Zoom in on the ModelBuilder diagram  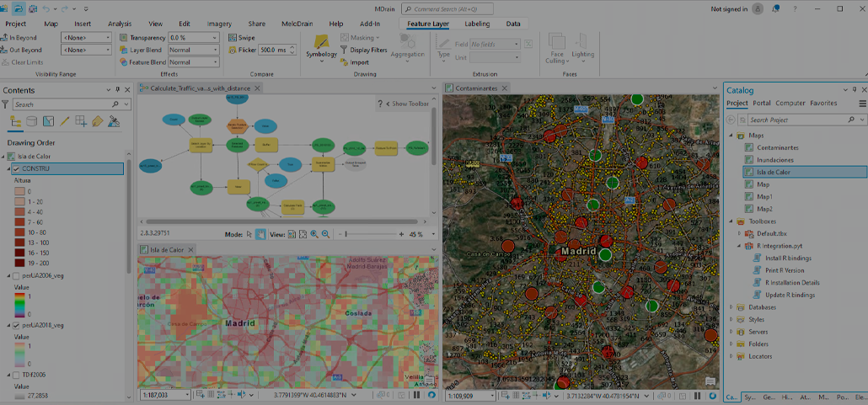(314, 235)
